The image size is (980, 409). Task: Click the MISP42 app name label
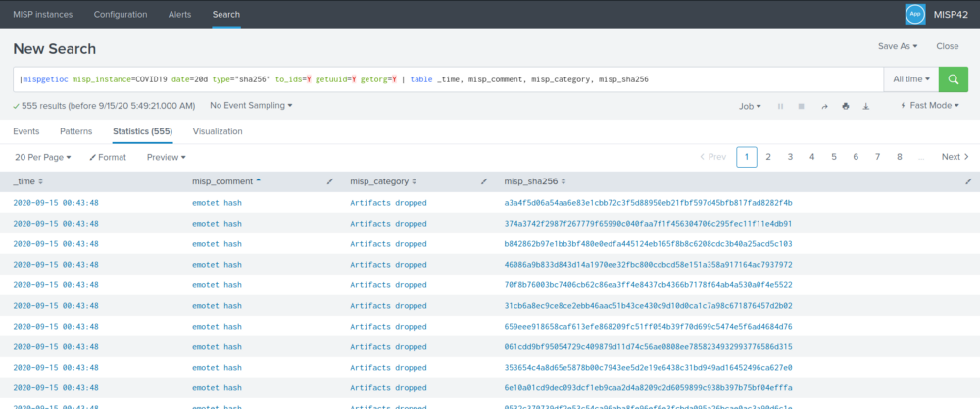pos(951,14)
